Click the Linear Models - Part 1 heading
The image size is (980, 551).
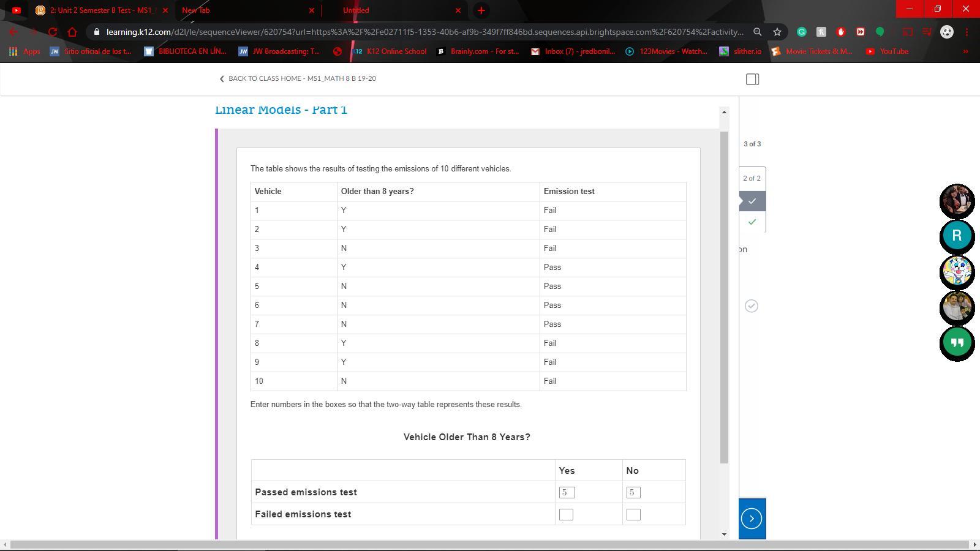[281, 110]
